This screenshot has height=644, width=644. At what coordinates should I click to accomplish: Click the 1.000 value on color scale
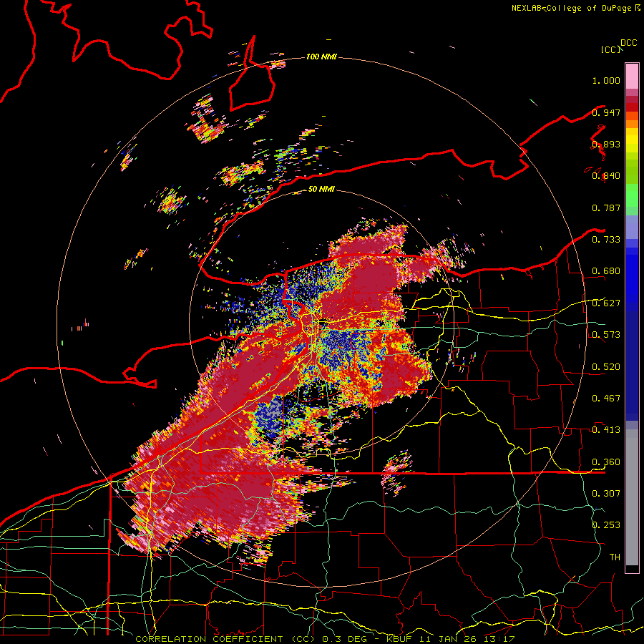606,80
